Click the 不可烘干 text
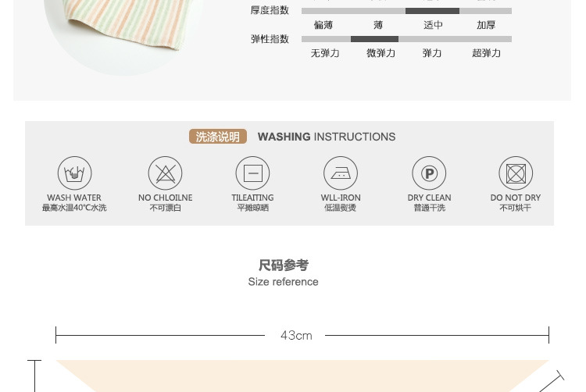 click(516, 208)
